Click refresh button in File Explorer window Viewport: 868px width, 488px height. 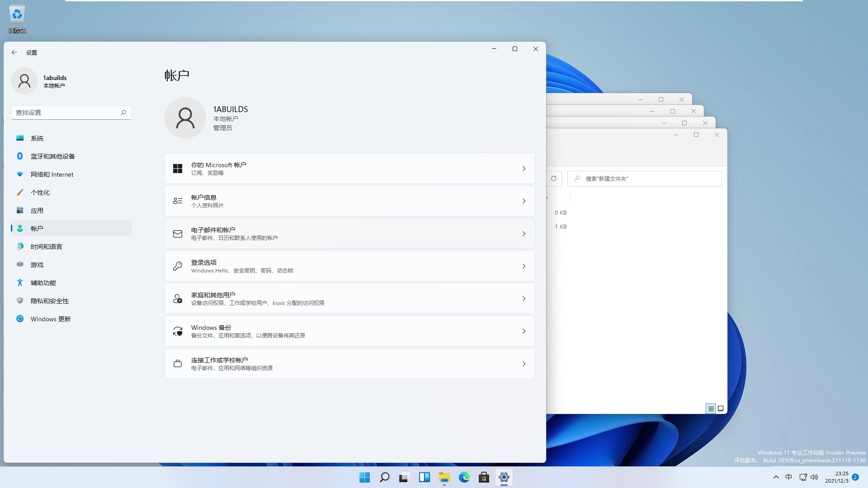click(554, 178)
